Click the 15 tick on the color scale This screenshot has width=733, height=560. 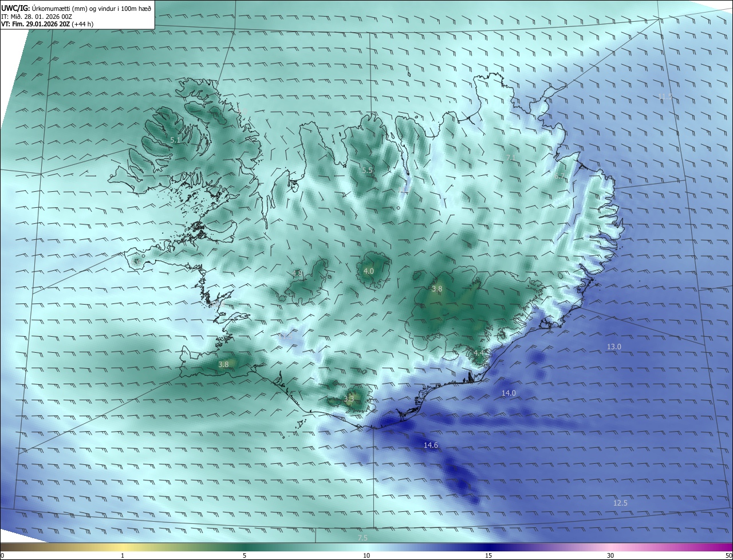click(488, 555)
